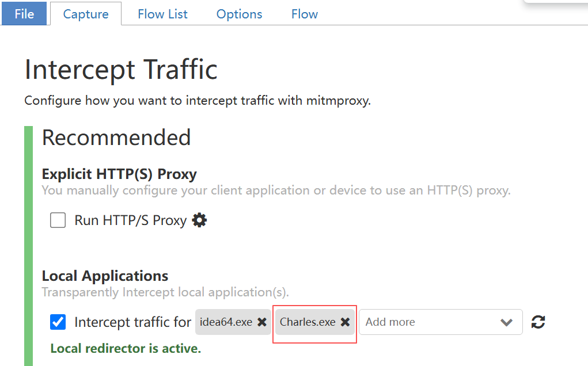Expand the Add more dropdown chevron

coord(506,322)
